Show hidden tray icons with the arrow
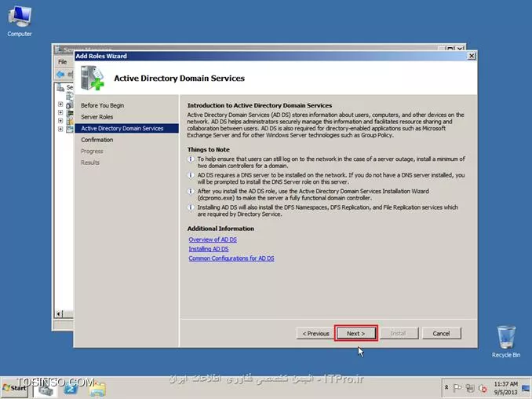The height and width of the screenshot is (399, 532). pos(446,387)
